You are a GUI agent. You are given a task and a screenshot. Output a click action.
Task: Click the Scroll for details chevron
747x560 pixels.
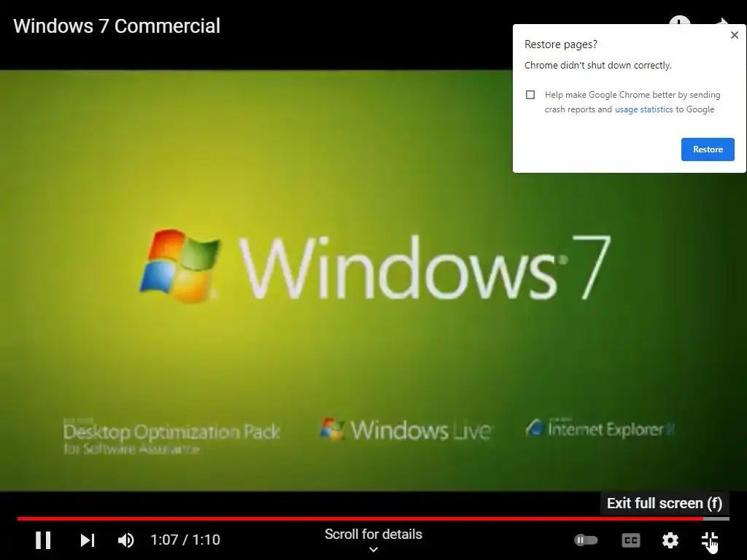click(373, 550)
